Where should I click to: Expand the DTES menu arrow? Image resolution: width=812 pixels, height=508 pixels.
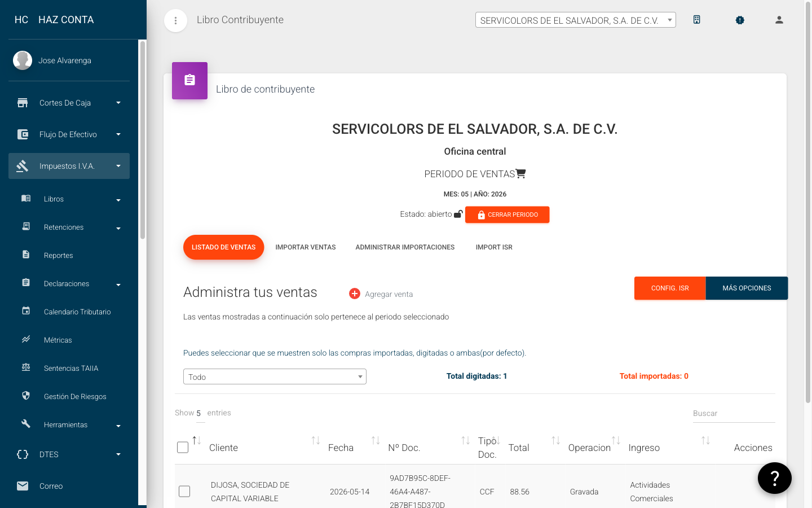[118, 454]
